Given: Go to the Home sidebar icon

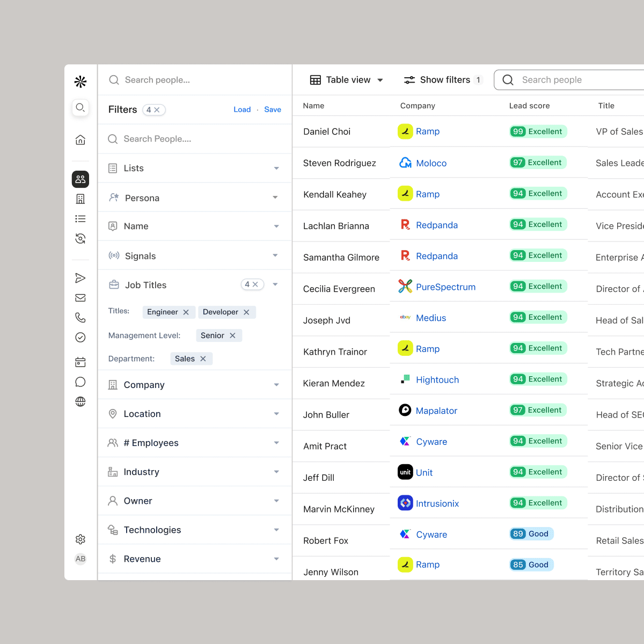Looking at the screenshot, I should 80,140.
